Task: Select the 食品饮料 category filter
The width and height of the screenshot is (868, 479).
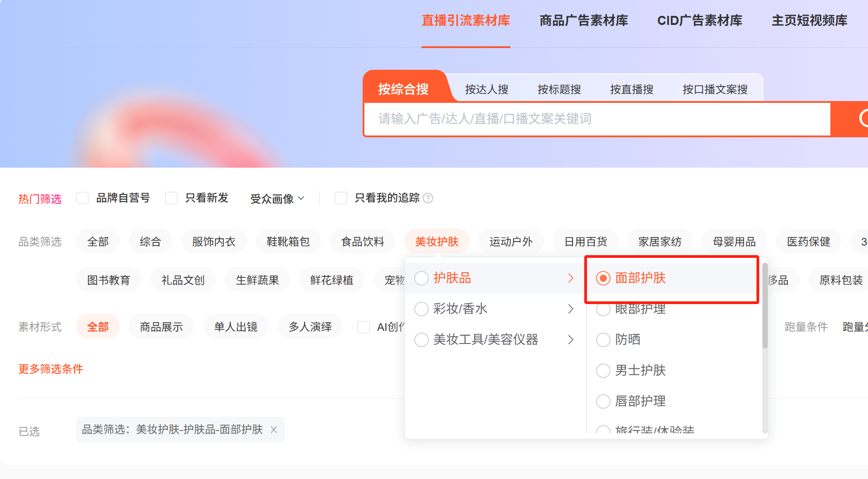Action: pyautogui.click(x=362, y=242)
